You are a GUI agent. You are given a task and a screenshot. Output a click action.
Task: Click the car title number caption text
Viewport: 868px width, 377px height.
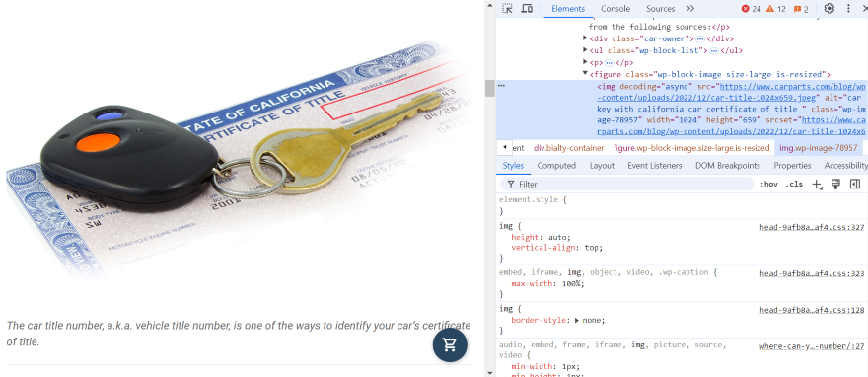(x=239, y=334)
